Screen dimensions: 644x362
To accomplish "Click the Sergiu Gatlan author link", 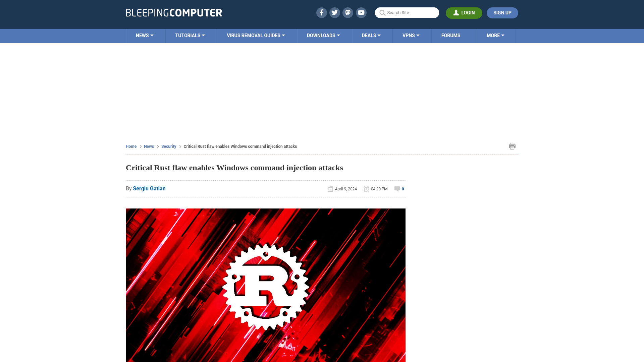I will 149,188.
